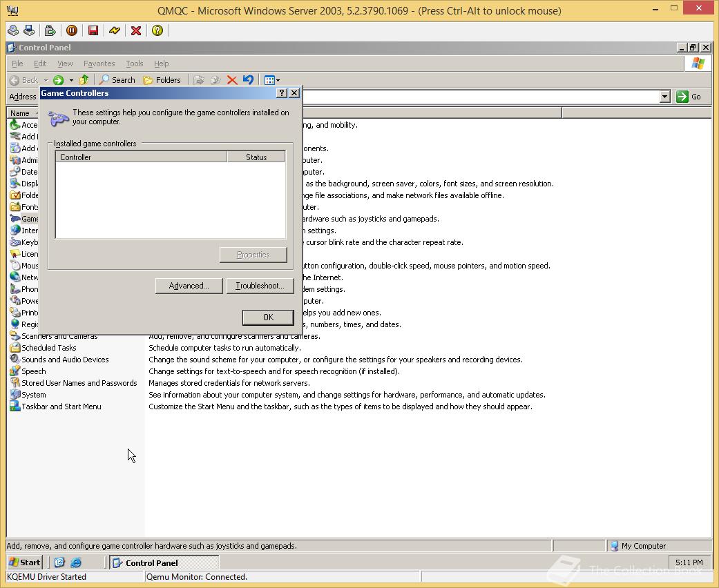Click the blue Undo arrow icon

pyautogui.click(x=248, y=80)
